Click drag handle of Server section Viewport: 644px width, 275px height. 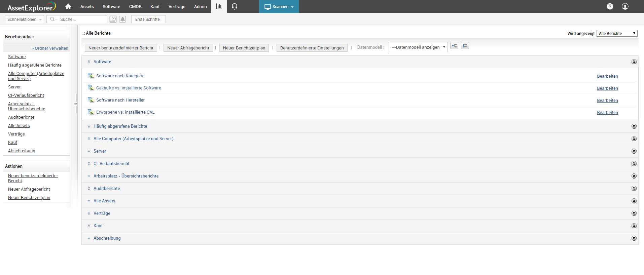[x=89, y=151]
